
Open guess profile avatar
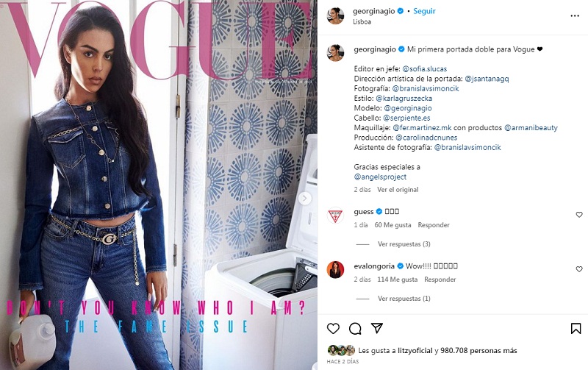(x=335, y=216)
